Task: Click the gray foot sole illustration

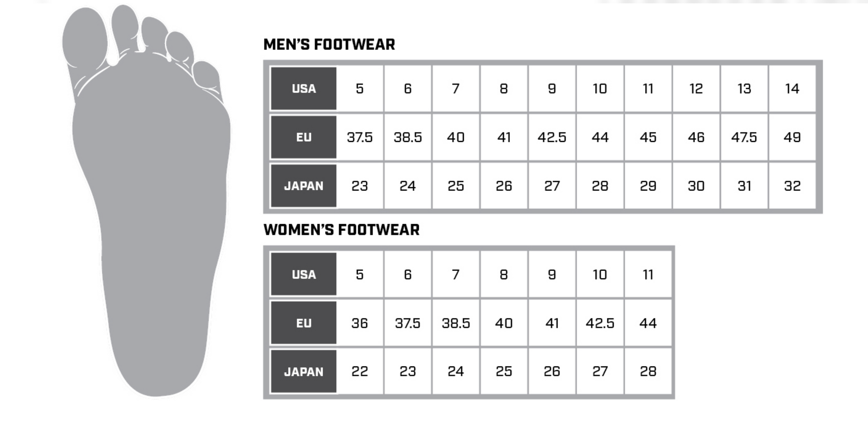Action: [146, 201]
